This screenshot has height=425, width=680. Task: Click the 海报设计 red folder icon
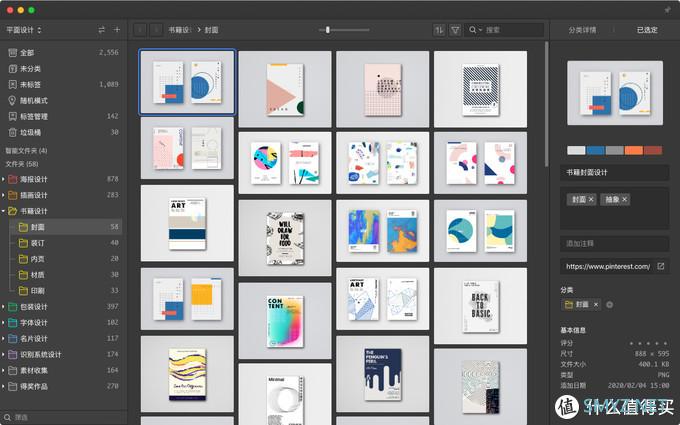(13, 179)
